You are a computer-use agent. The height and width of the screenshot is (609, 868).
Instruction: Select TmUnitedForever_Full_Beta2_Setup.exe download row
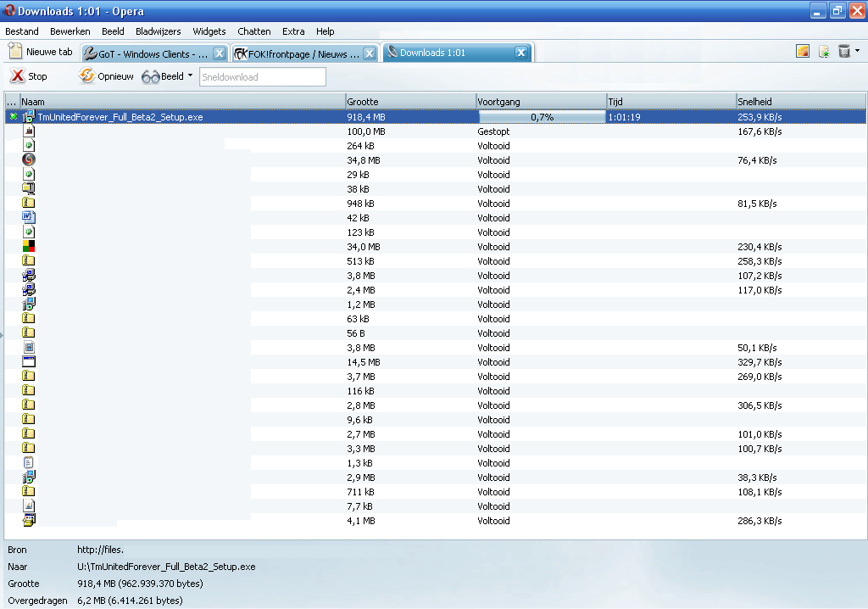[x=435, y=117]
